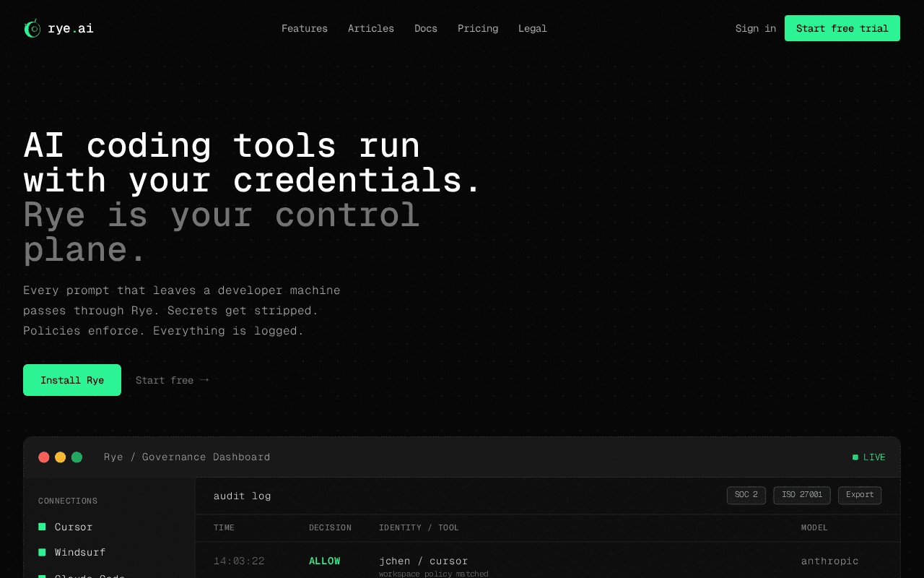924x578 pixels.
Task: Click the audit log heading
Action: (243, 496)
